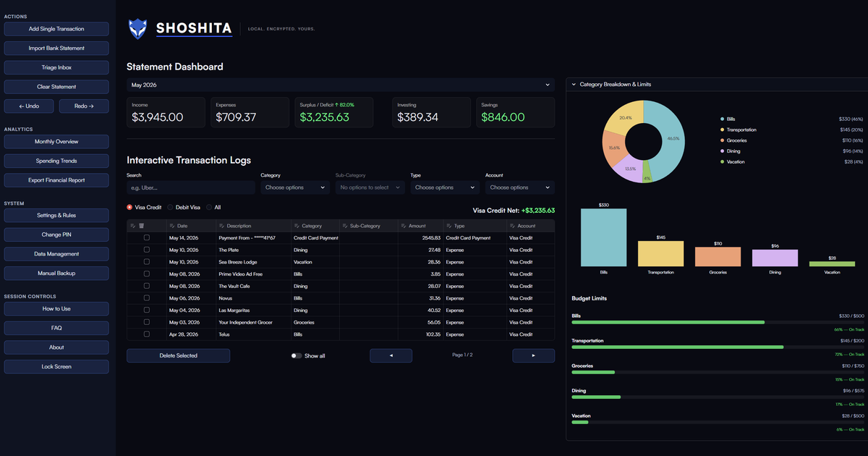Open Spending Trends analytics
This screenshot has width=868, height=456.
(56, 161)
